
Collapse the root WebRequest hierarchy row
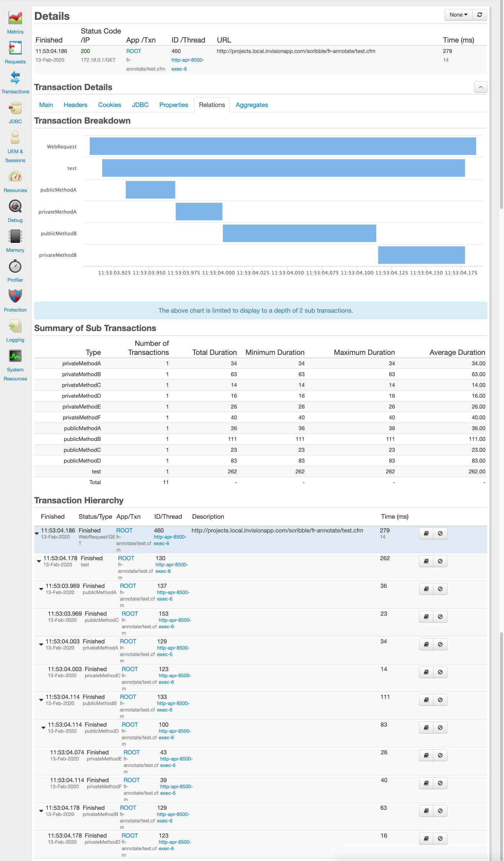[x=37, y=534]
